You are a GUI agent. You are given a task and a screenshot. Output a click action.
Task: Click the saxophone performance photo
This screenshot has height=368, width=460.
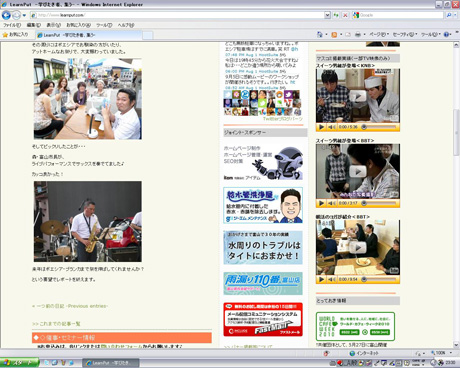88,221
